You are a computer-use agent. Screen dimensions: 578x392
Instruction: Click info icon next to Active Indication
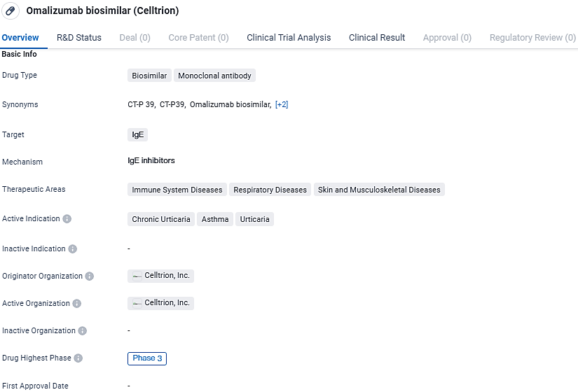(67, 219)
